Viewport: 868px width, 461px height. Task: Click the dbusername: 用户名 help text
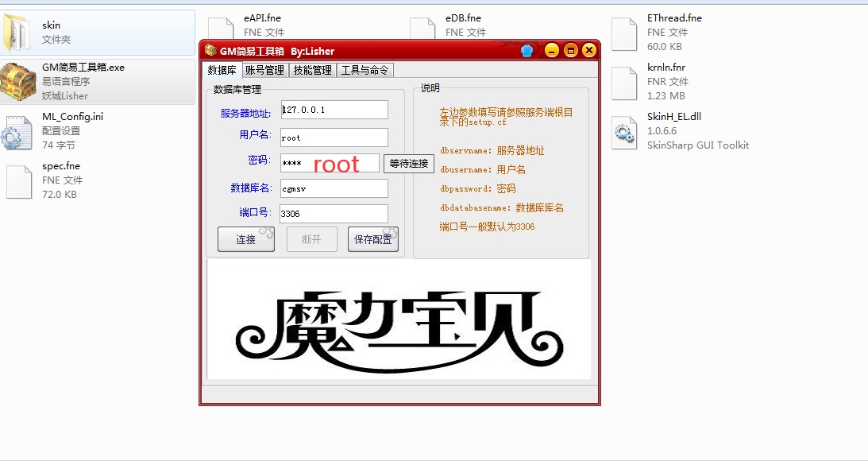(483, 169)
